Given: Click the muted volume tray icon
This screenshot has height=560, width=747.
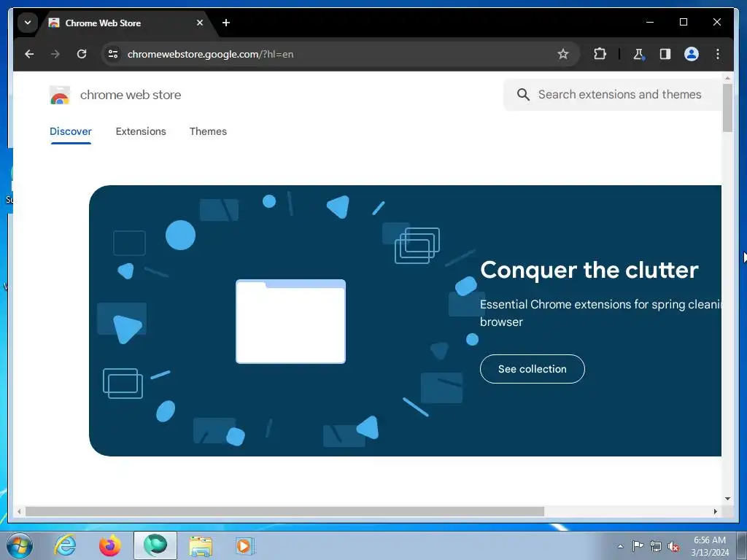Looking at the screenshot, I should pos(673,546).
